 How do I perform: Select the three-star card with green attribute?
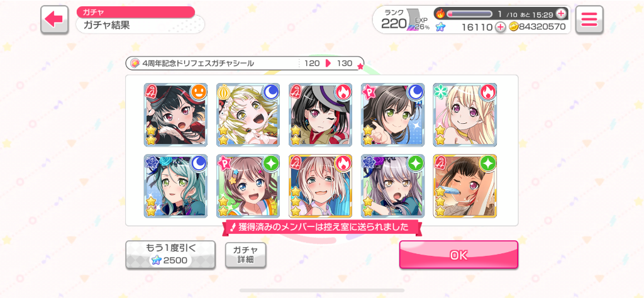(465, 186)
